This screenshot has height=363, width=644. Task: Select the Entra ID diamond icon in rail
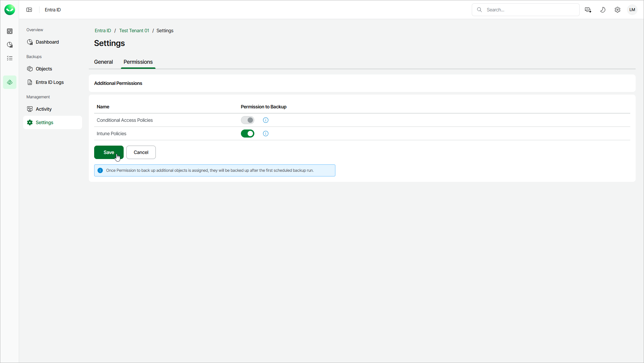pyautogui.click(x=10, y=82)
